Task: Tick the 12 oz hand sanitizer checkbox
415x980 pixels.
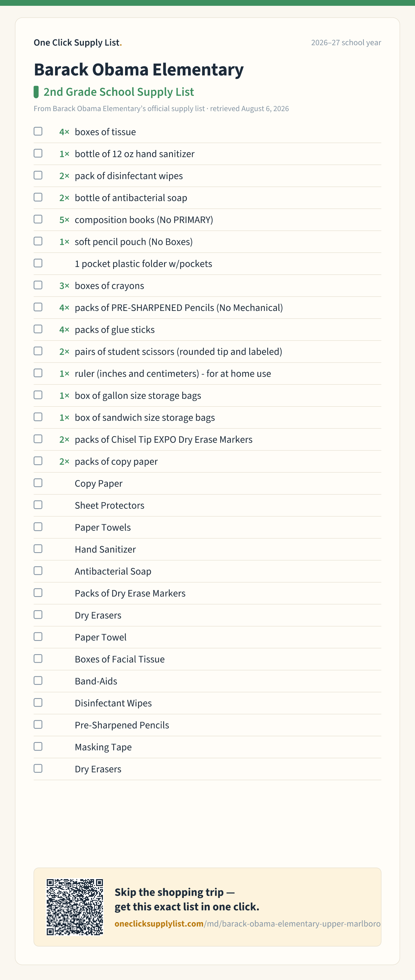Action: point(38,153)
